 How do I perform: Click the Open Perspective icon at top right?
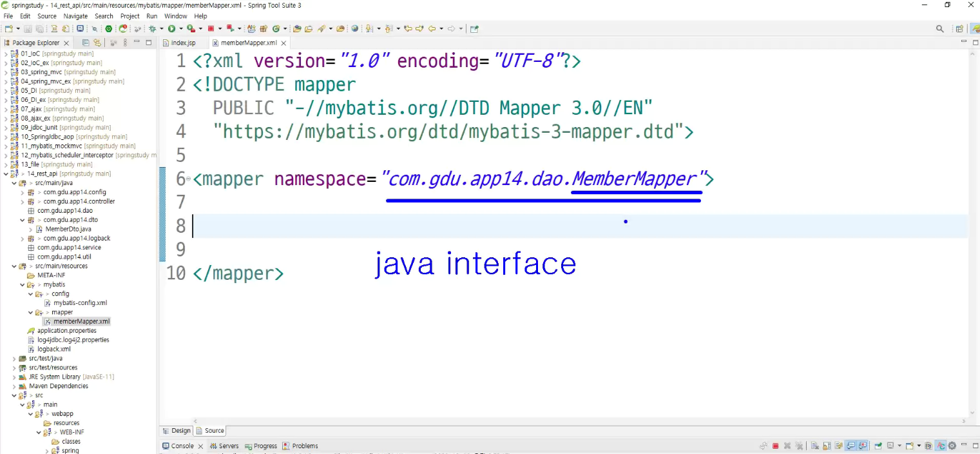click(x=959, y=28)
